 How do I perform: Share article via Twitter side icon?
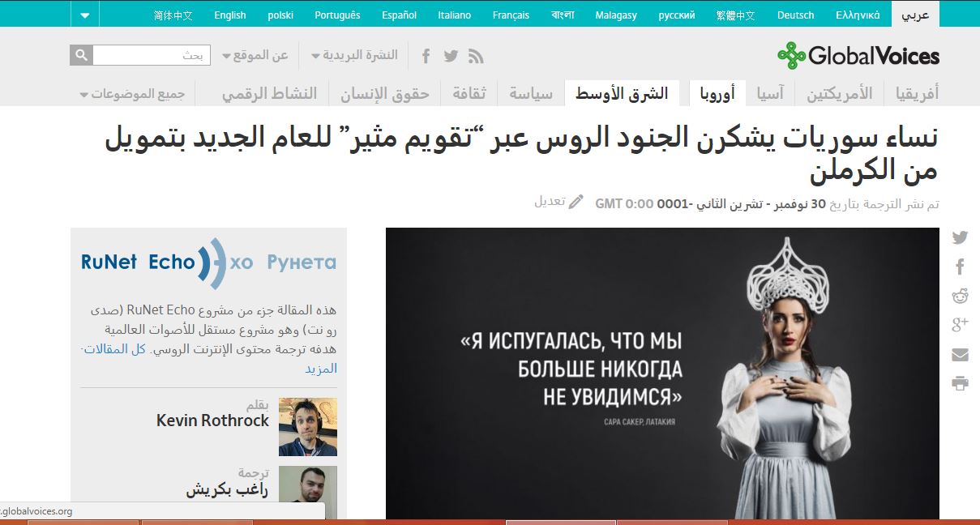pos(960,237)
